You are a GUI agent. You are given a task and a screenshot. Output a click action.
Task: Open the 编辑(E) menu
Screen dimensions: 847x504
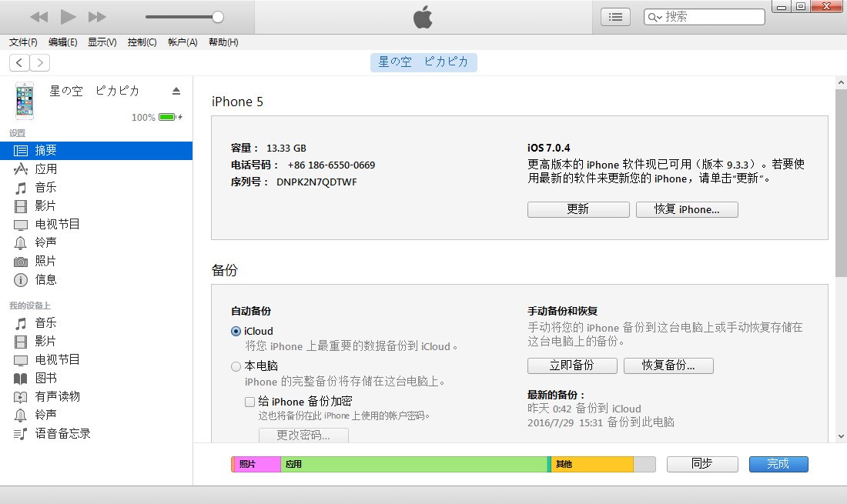pos(62,42)
